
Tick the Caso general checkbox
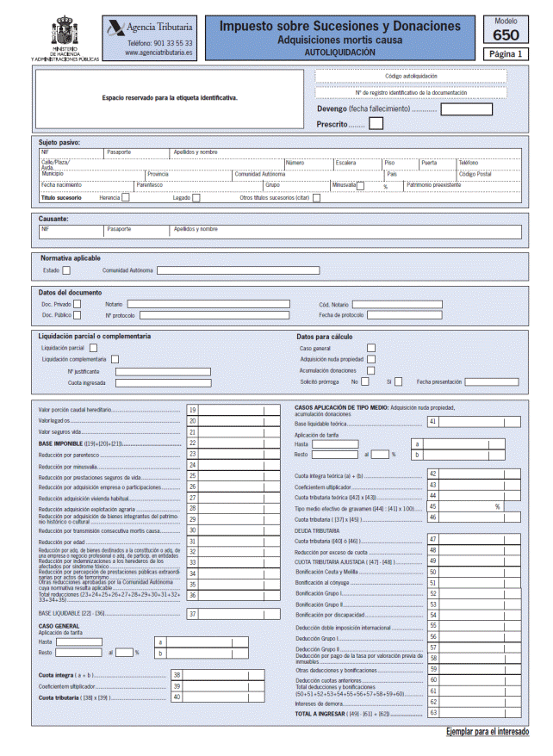(370, 348)
